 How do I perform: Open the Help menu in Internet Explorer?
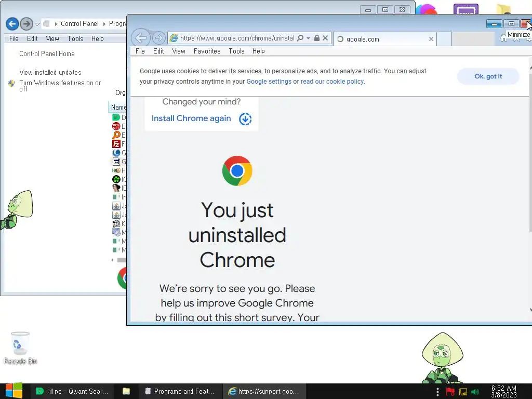tap(259, 51)
